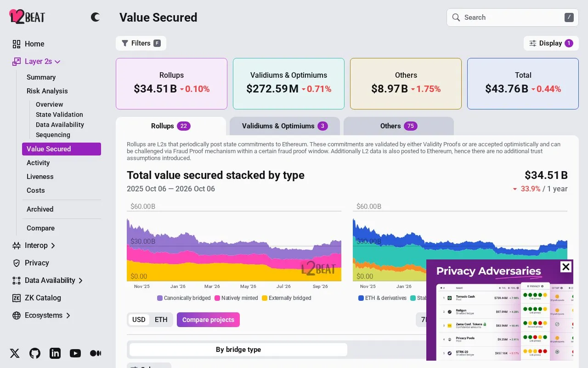This screenshot has height=368, width=588.
Task: Expand the Ecosystems chevron
Action: [x=68, y=316]
